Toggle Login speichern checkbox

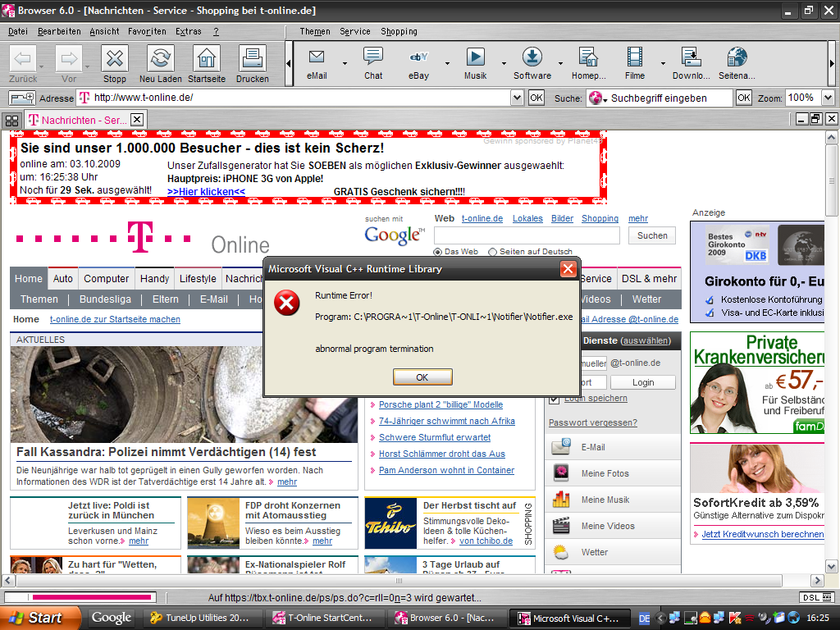pyautogui.click(x=555, y=399)
